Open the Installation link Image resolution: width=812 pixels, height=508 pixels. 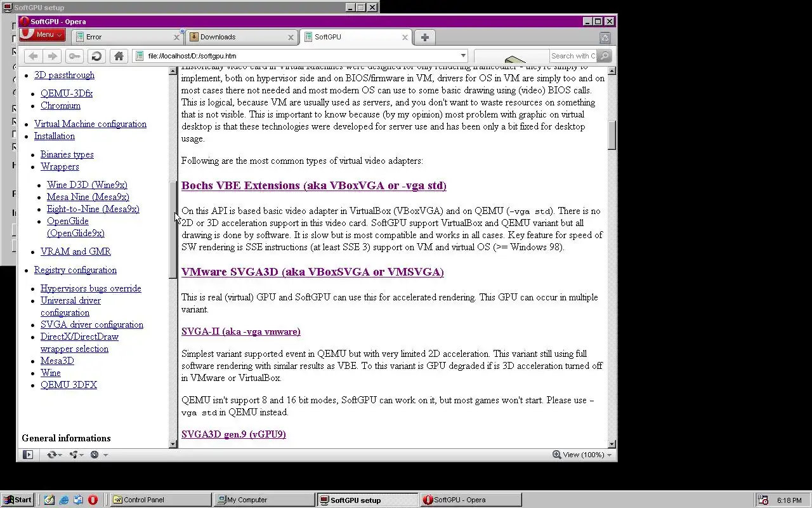(55, 136)
